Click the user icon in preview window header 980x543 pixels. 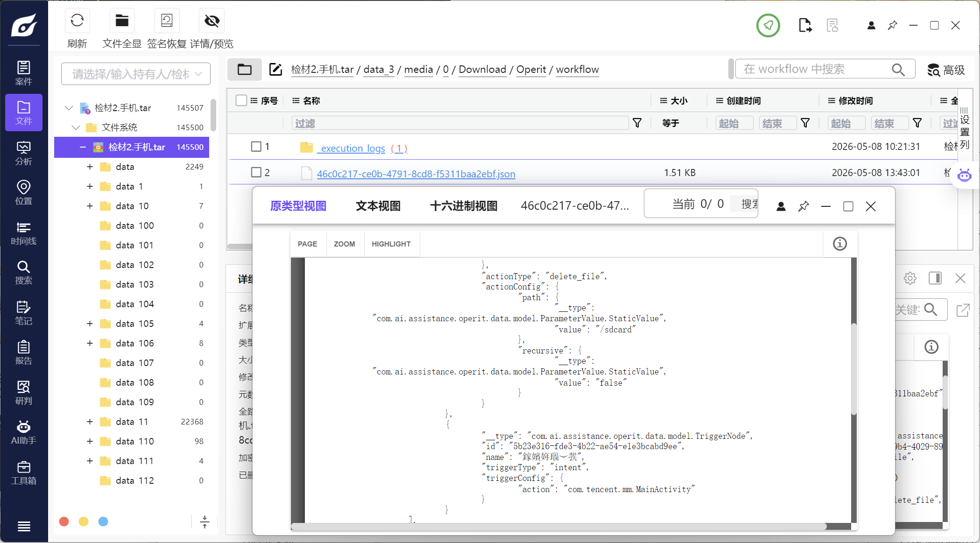781,206
